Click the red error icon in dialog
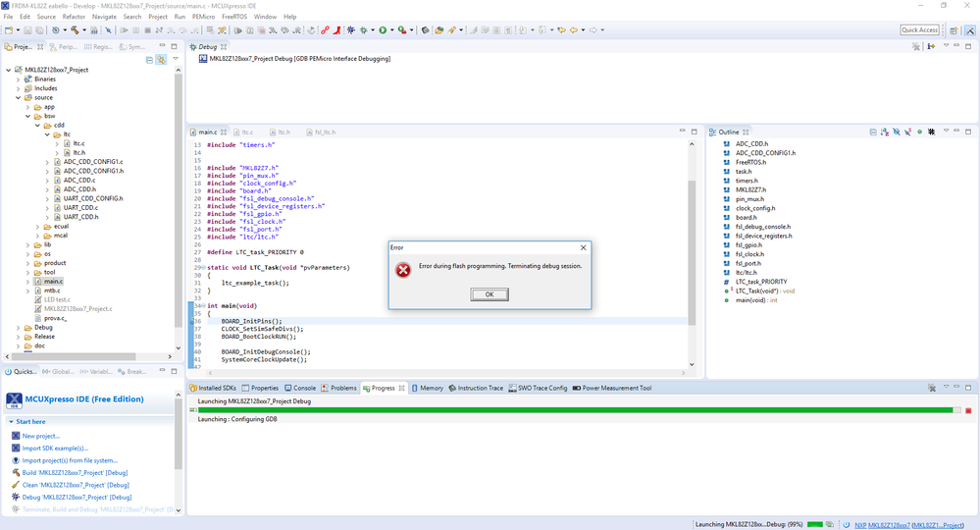The height and width of the screenshot is (530, 980). pyautogui.click(x=404, y=270)
